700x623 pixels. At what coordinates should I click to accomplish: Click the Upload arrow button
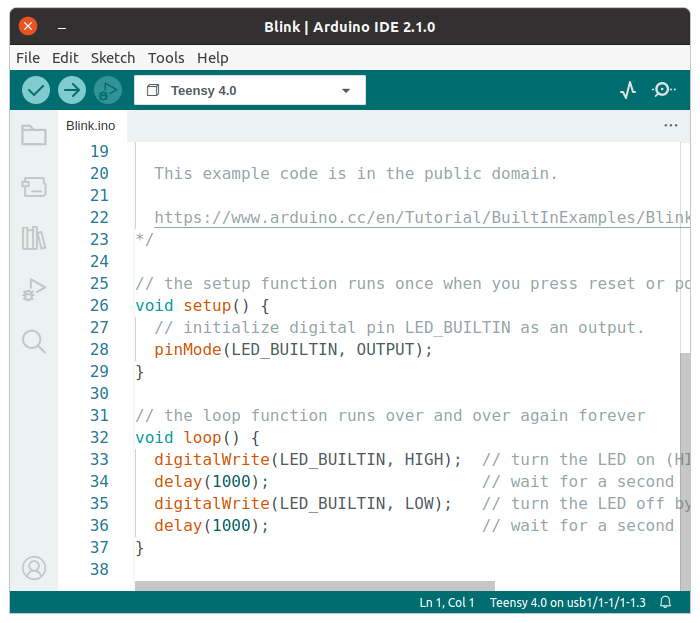click(x=72, y=90)
